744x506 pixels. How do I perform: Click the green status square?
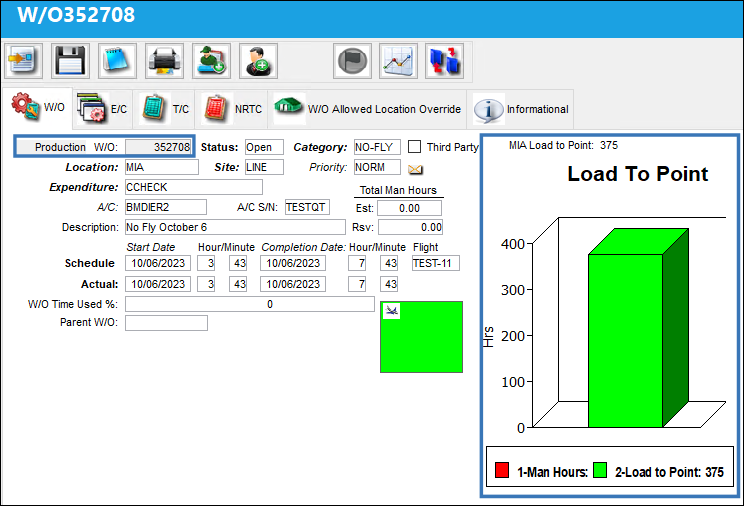click(421, 337)
